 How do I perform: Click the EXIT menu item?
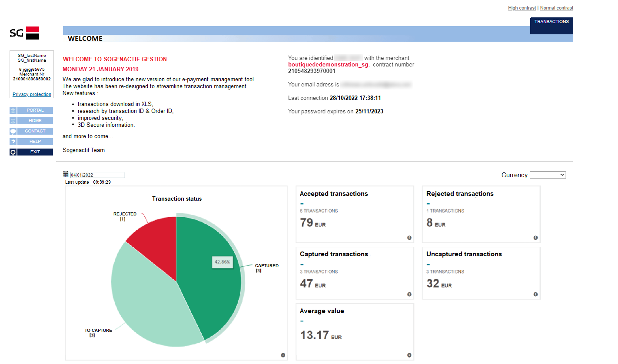[35, 152]
